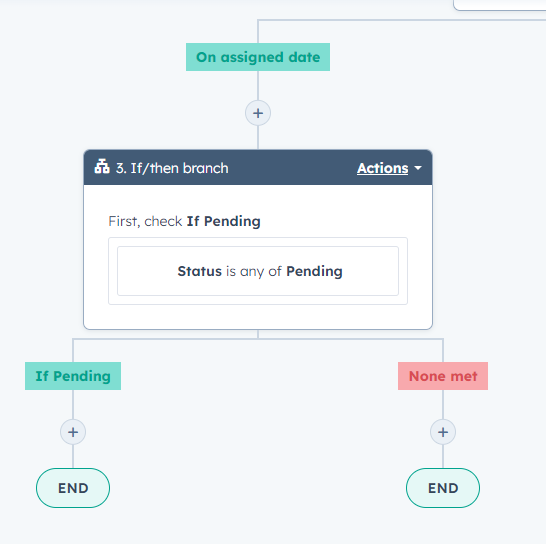Select the None met branch label
Screen dimensions: 546x544
tap(443, 376)
